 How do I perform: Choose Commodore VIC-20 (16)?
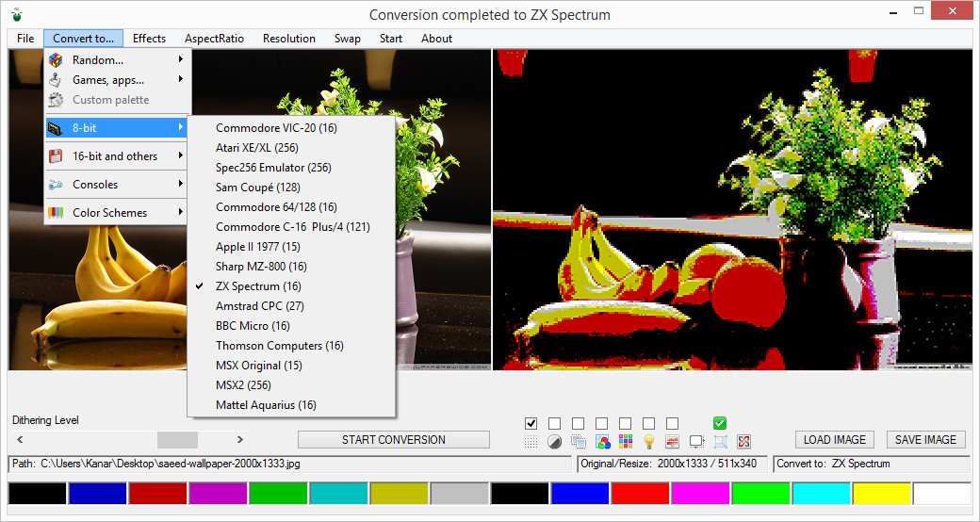point(291,128)
